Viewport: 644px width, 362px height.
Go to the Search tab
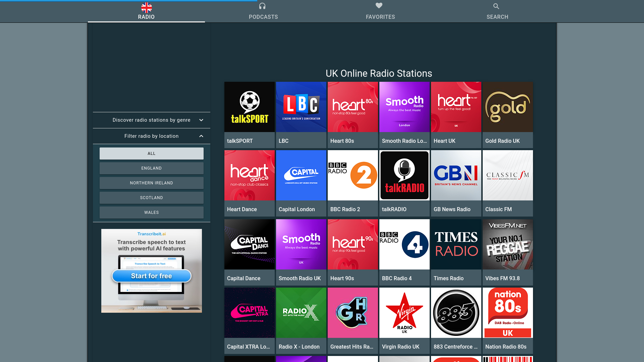[x=497, y=11]
